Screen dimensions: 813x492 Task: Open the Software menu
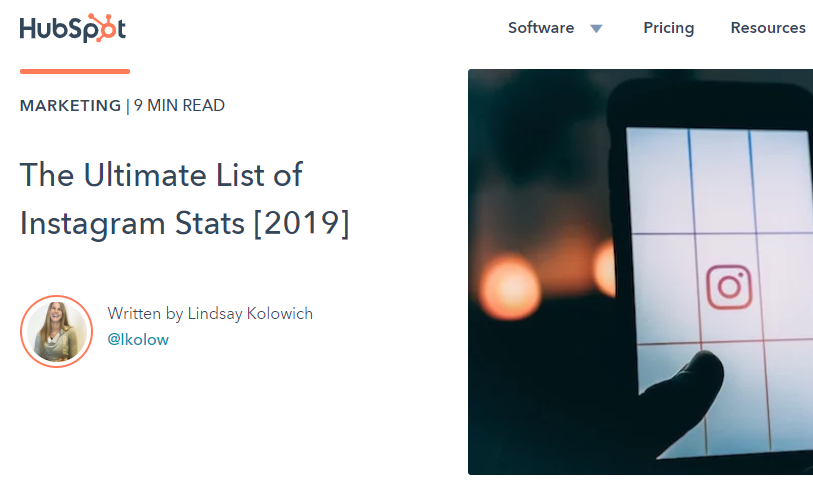coord(541,28)
